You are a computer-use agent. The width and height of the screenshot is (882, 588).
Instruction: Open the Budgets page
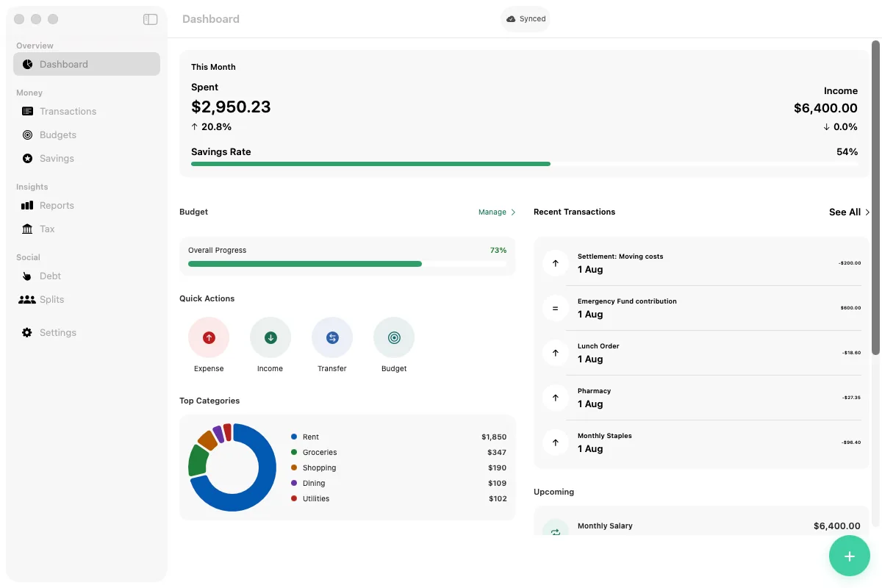click(87, 135)
